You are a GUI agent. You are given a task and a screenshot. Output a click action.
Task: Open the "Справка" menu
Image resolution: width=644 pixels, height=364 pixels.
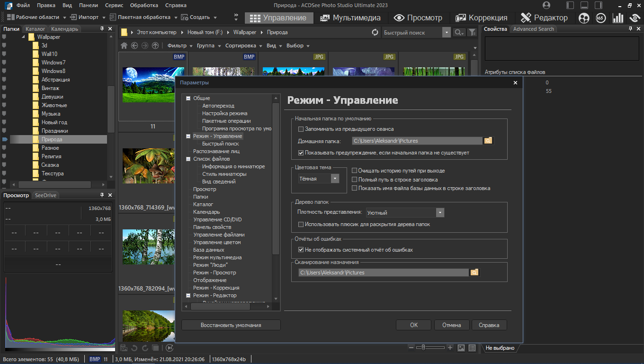pyautogui.click(x=176, y=5)
